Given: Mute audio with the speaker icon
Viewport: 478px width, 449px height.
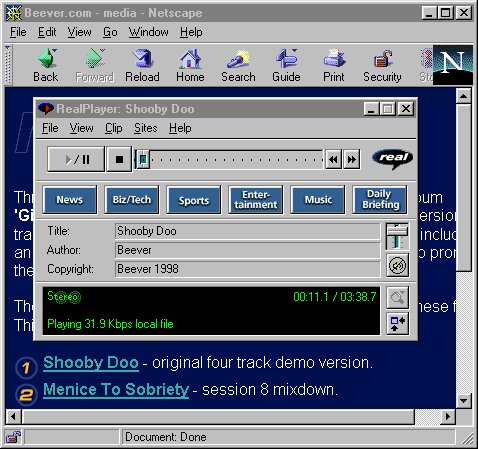Looking at the screenshot, I should (x=397, y=265).
